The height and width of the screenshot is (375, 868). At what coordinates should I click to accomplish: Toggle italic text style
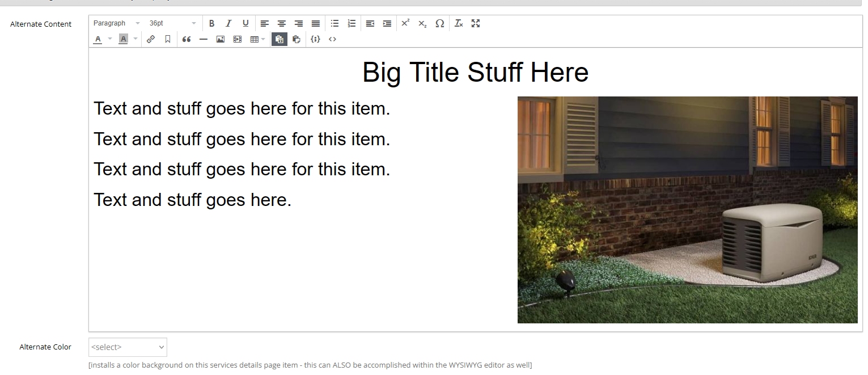[228, 23]
